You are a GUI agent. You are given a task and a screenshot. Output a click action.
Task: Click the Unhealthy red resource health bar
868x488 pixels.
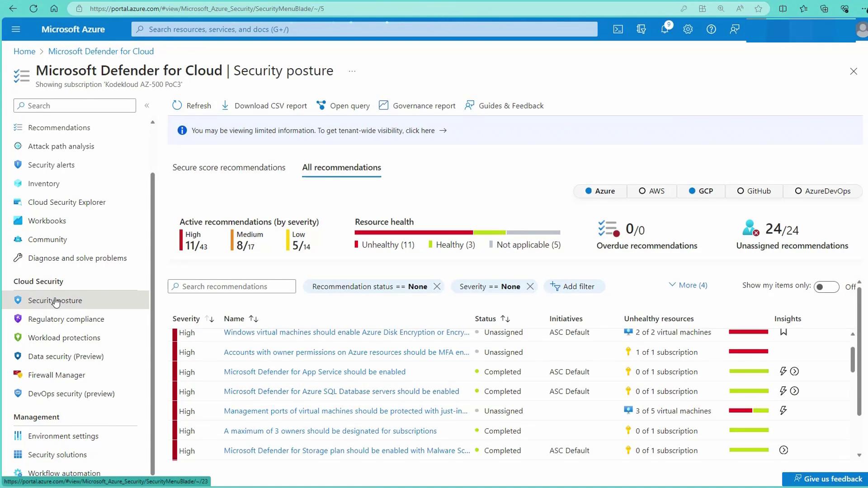pos(414,232)
